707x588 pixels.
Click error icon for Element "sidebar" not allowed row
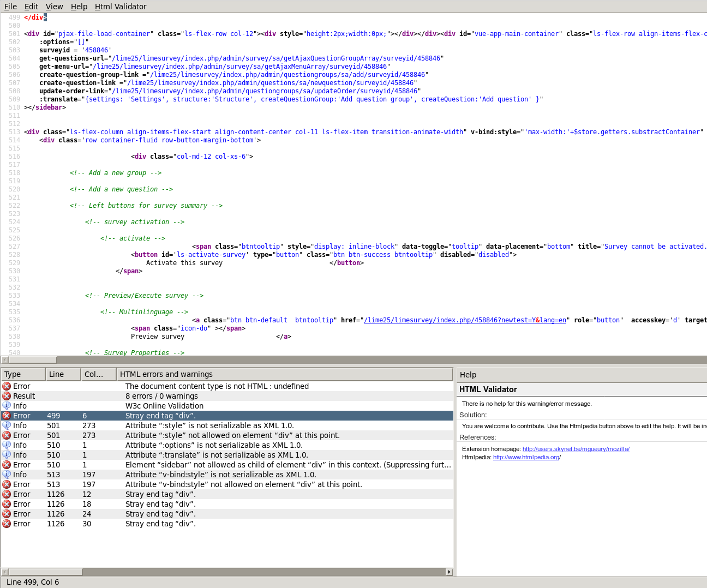click(x=7, y=465)
